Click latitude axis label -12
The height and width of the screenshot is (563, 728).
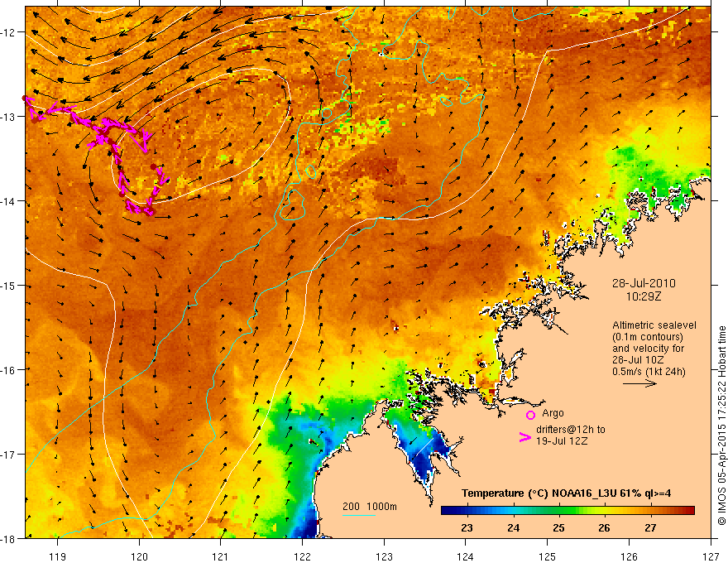click(x=9, y=32)
